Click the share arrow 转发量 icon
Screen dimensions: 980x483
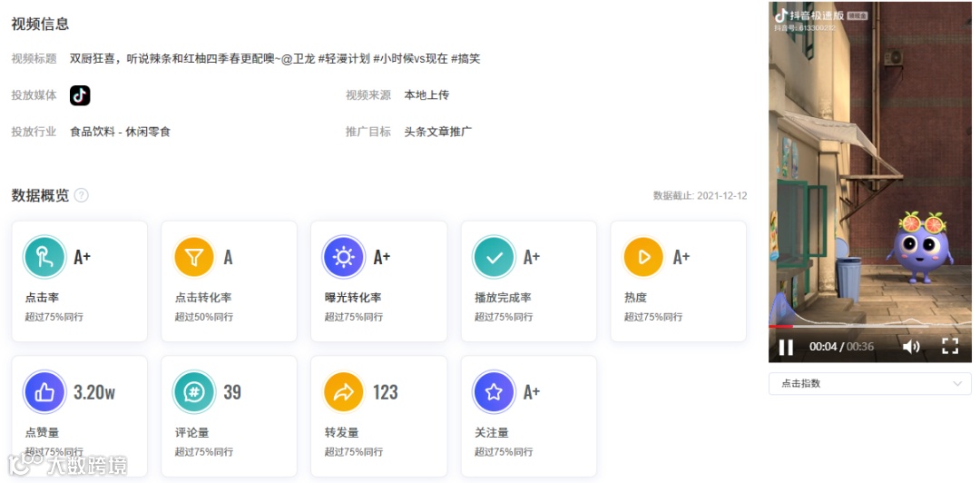click(344, 392)
